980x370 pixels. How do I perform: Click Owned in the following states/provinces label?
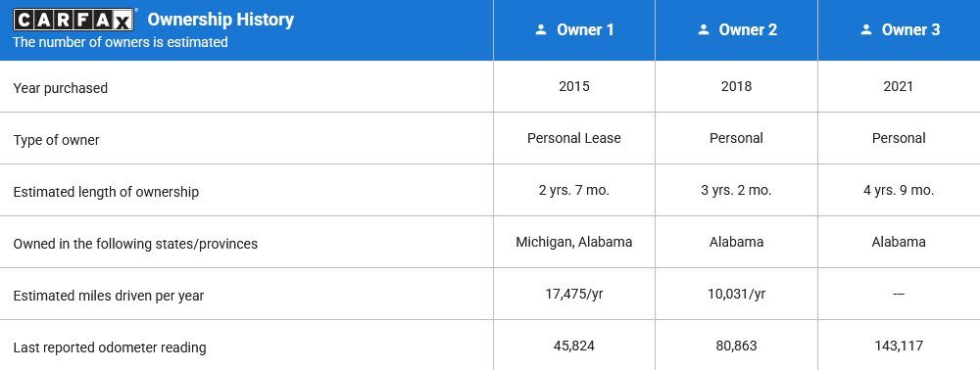(x=135, y=244)
